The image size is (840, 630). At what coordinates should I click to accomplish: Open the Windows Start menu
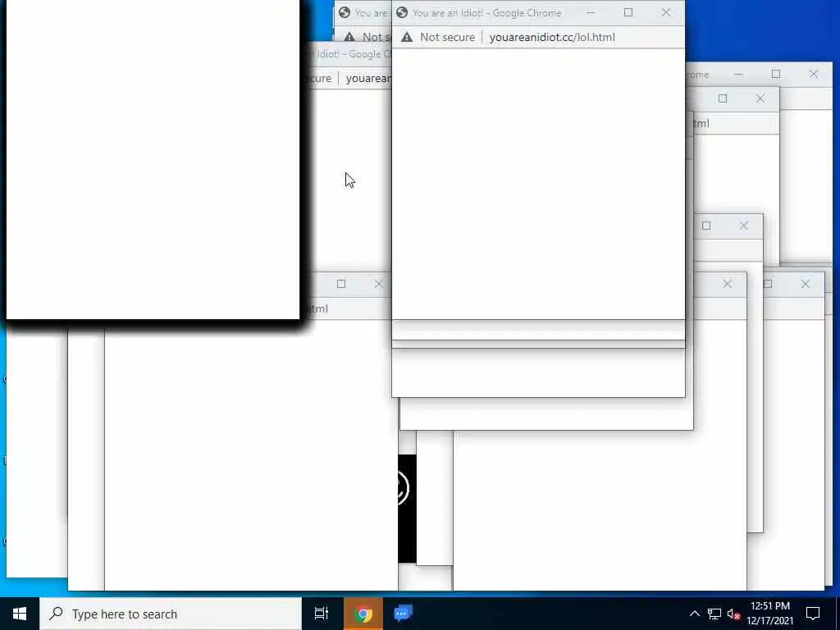point(20,614)
